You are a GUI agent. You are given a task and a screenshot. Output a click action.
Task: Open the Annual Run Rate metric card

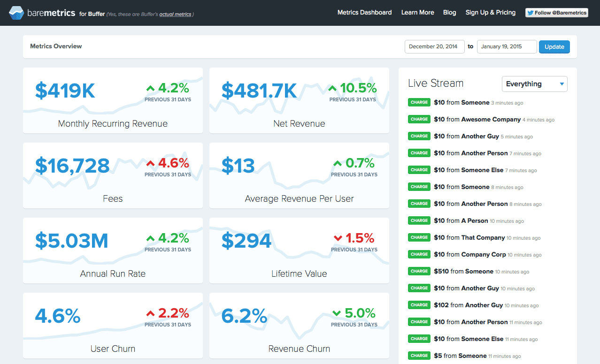113,250
